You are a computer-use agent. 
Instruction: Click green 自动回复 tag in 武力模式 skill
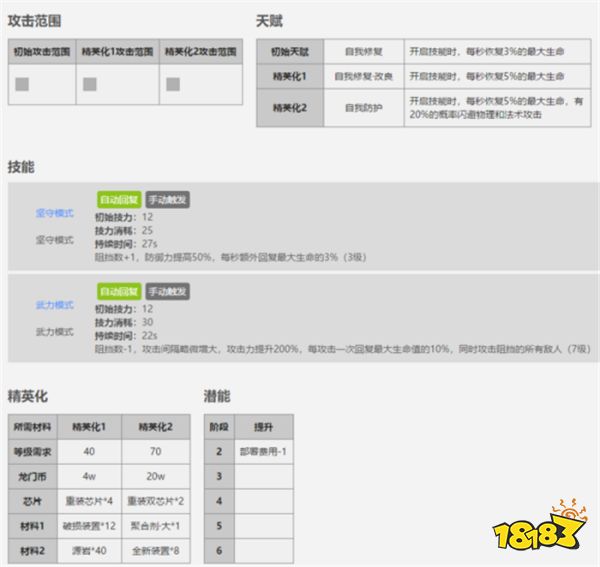click(118, 291)
